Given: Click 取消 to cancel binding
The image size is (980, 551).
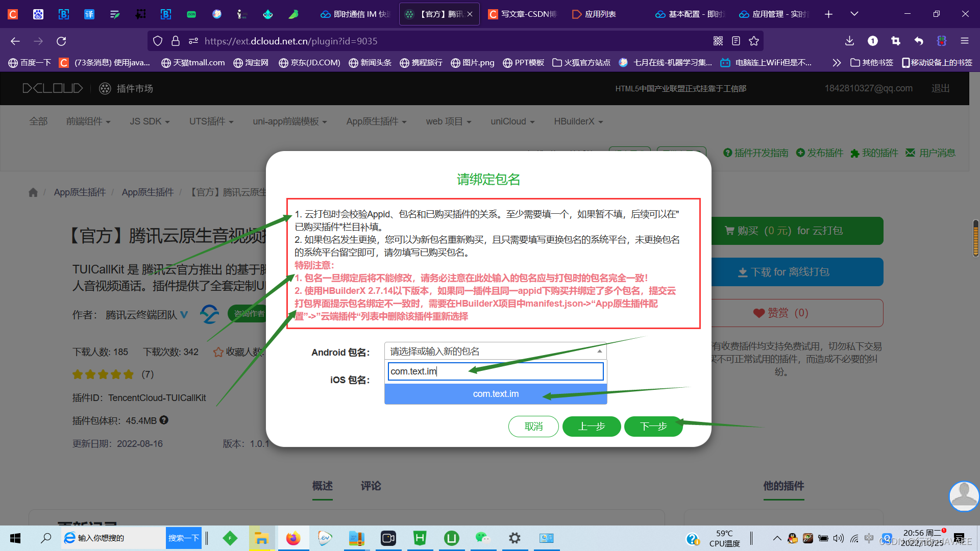Looking at the screenshot, I should (533, 427).
